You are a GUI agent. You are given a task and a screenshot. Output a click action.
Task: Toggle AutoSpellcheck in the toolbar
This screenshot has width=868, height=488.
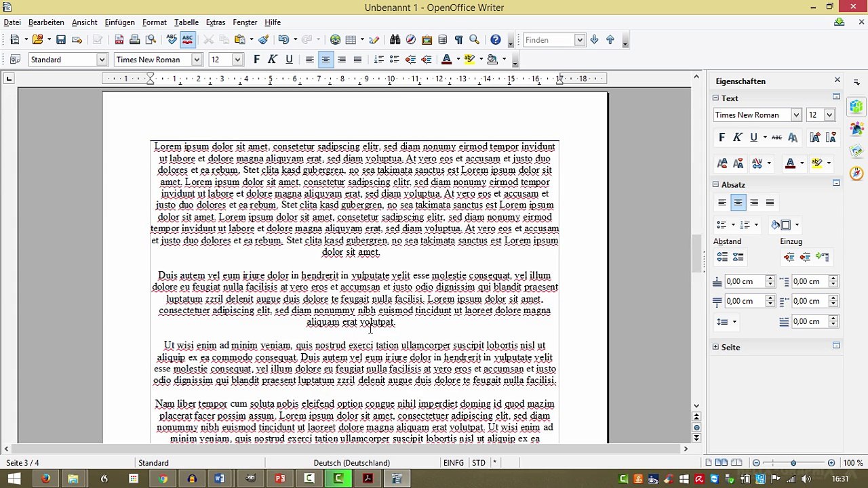[x=187, y=40]
